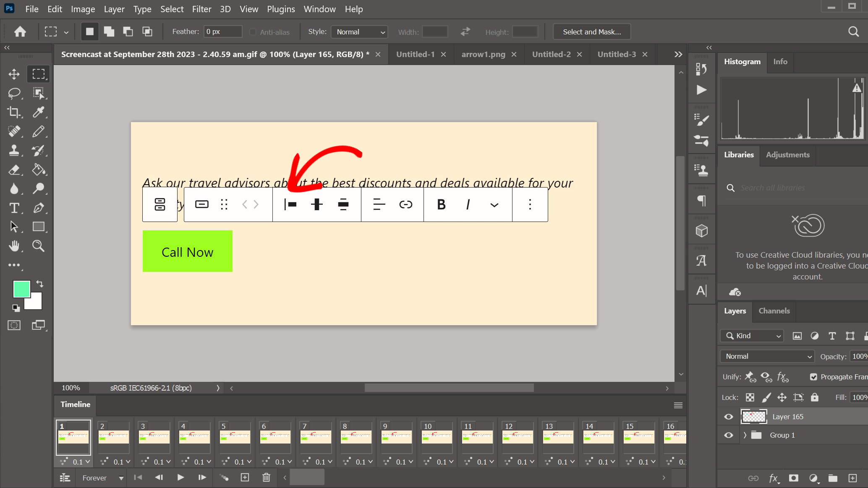Select the Lasso tool
The height and width of the screenshot is (488, 868).
click(14, 93)
